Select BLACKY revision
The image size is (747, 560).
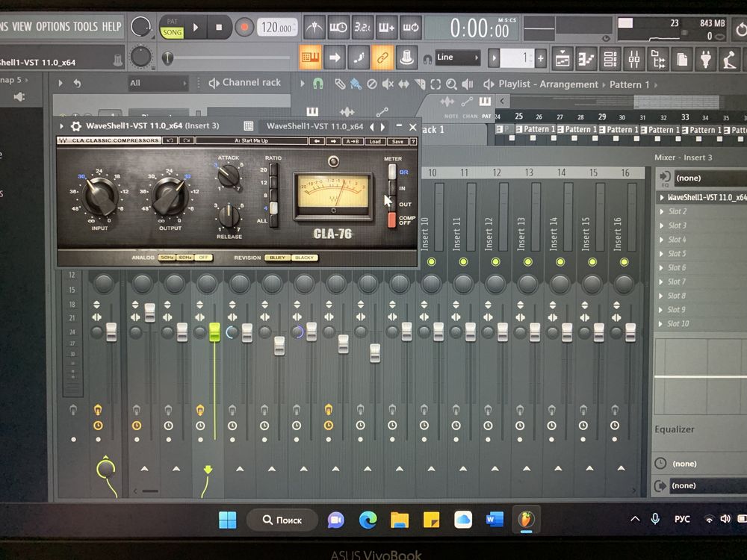tap(304, 258)
